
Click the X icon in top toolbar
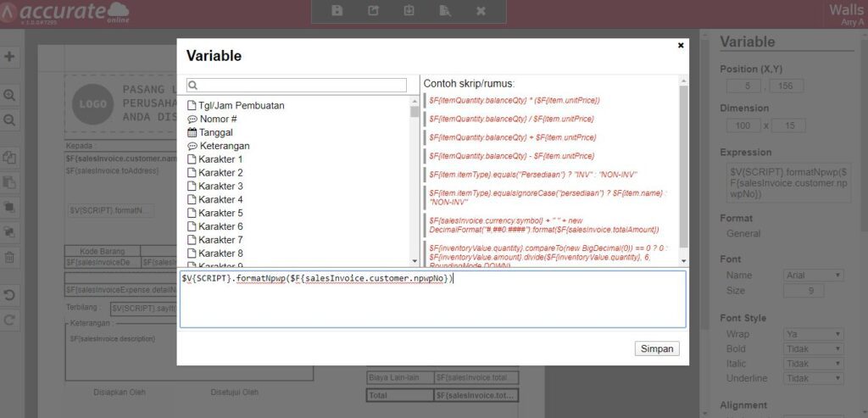(481, 10)
